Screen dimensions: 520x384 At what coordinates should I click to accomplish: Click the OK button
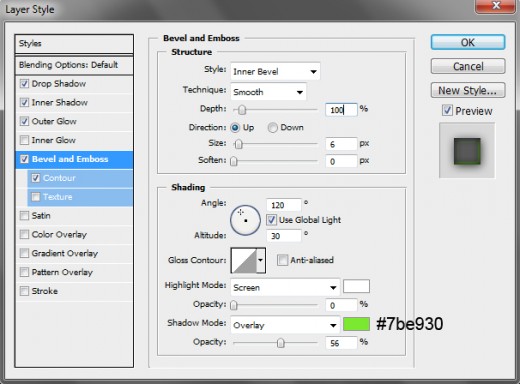[468, 42]
